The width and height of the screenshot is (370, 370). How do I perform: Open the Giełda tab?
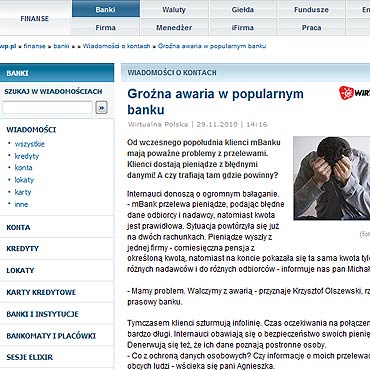coord(243,9)
